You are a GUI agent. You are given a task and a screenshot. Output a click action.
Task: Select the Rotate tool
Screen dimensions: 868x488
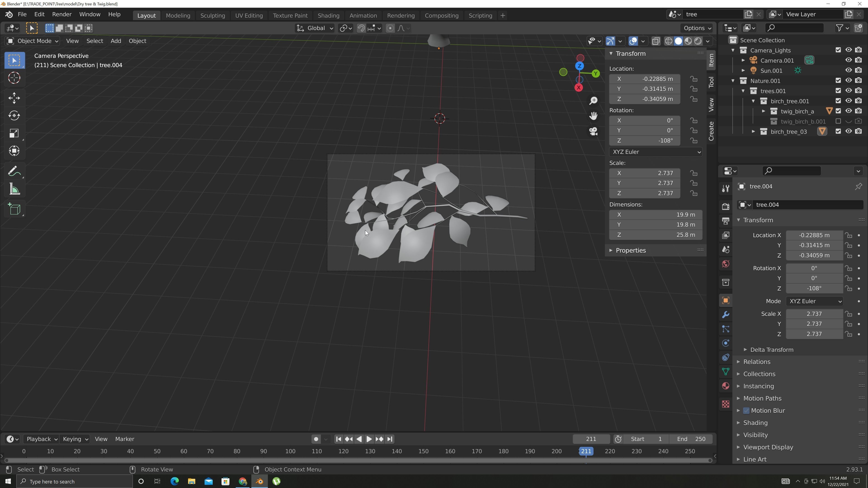[14, 115]
